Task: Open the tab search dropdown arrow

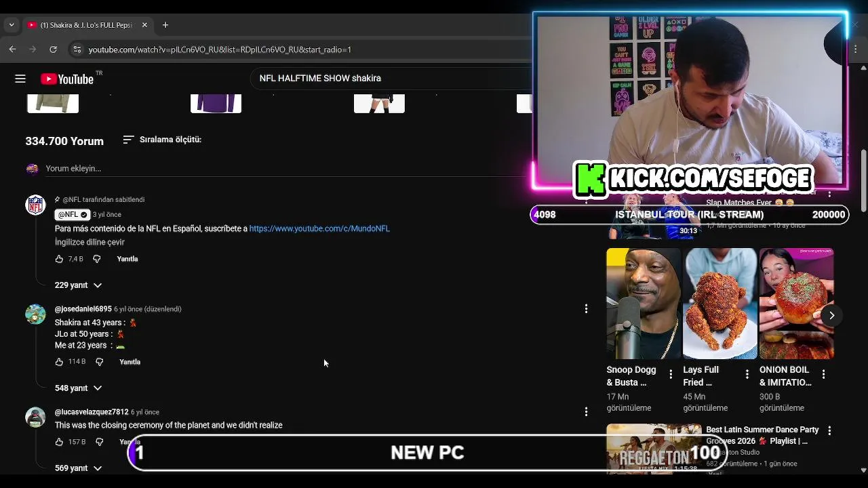Action: click(x=11, y=25)
